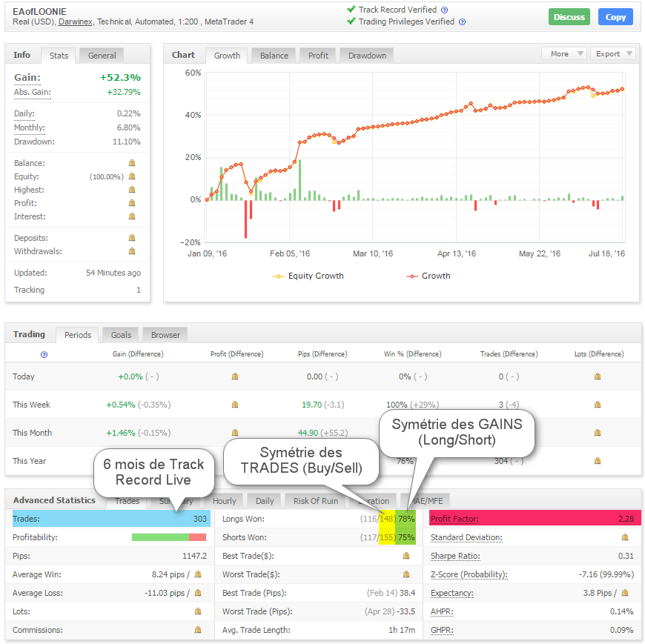The width and height of the screenshot is (645, 644).
Task: Click the Monthly label in Info panel
Action: (29, 127)
